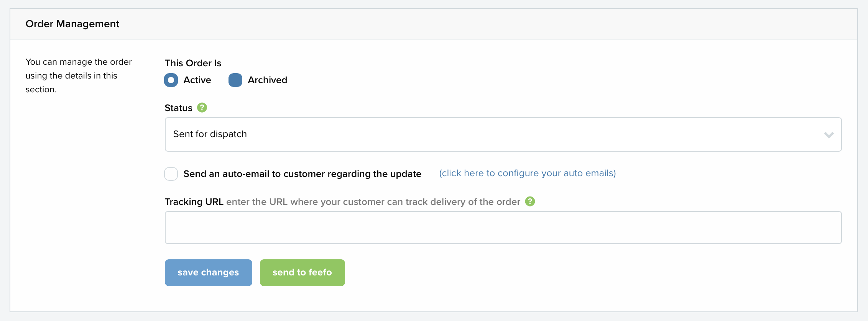Open the Tracking URL help question icon
Screen dimensions: 868x321
530,201
